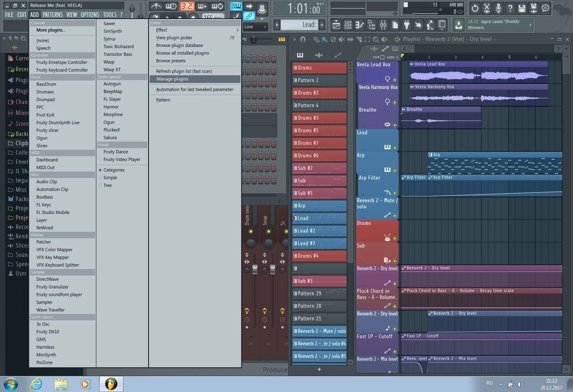Screen dimensions: 573x392
Task: Click More plugins... in the channel list
Action: pos(51,30)
